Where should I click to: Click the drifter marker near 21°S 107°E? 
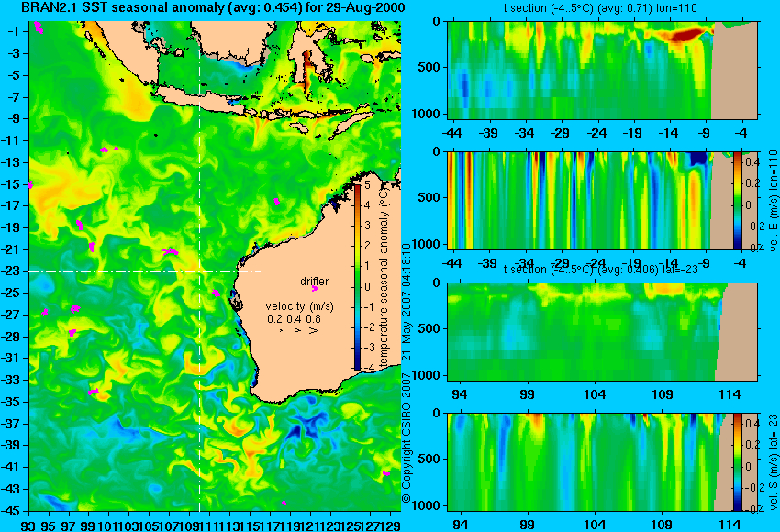pyautogui.click(x=171, y=251)
